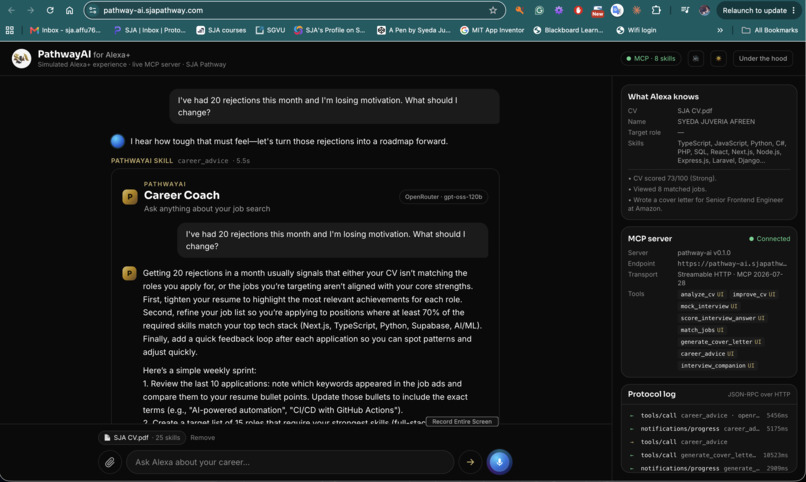806x482 pixels.
Task: Open the purple gear extension icon
Action: click(559, 10)
